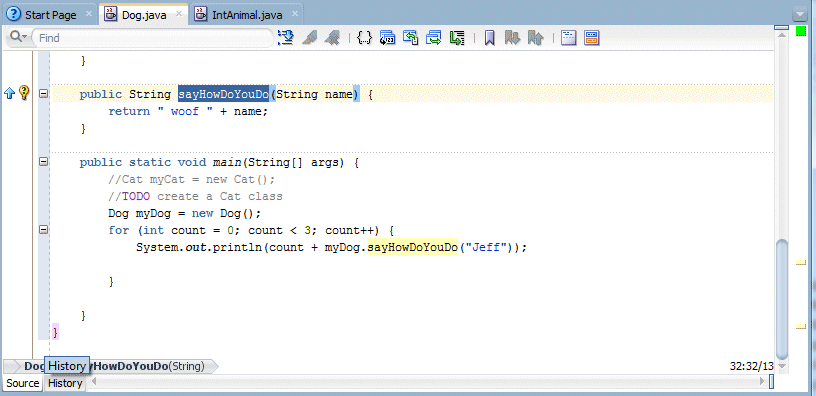
Task: Click the grayed double highlighter clear icon
Action: point(332,37)
